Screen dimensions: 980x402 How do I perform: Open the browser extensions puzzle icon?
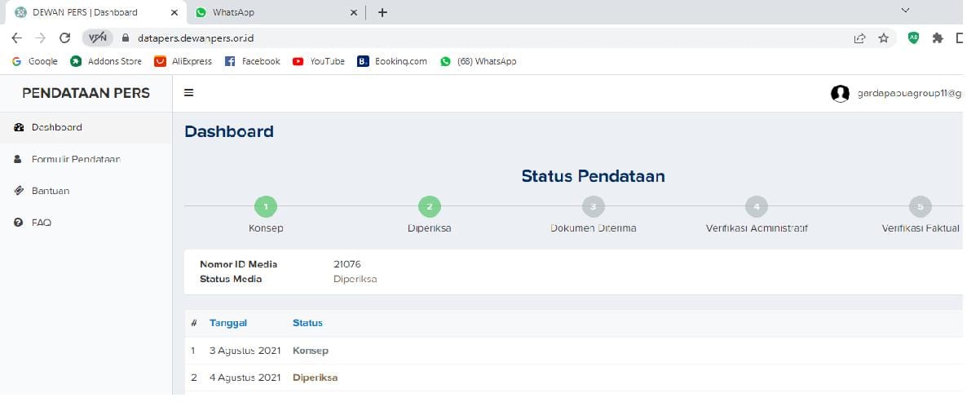[x=938, y=38]
